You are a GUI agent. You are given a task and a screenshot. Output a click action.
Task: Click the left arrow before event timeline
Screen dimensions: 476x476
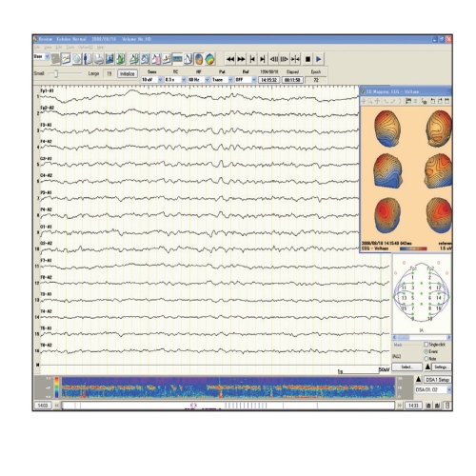(x=57, y=406)
